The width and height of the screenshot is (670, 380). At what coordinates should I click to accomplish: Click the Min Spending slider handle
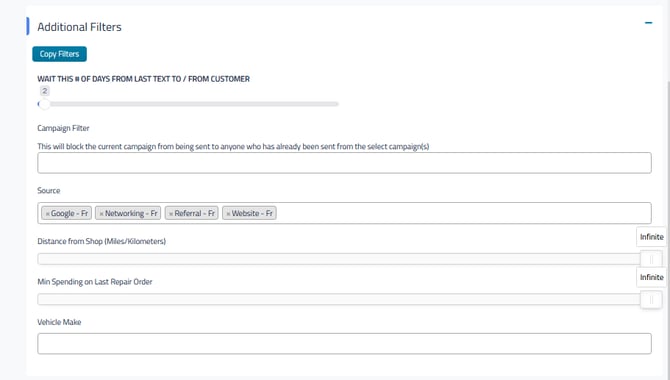point(651,300)
